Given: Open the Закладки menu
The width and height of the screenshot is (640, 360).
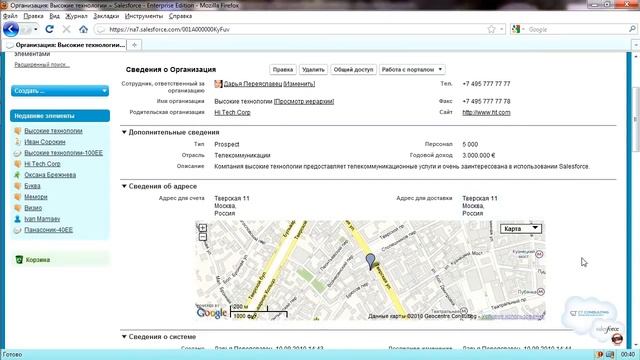Looking at the screenshot, I should click(106, 16).
